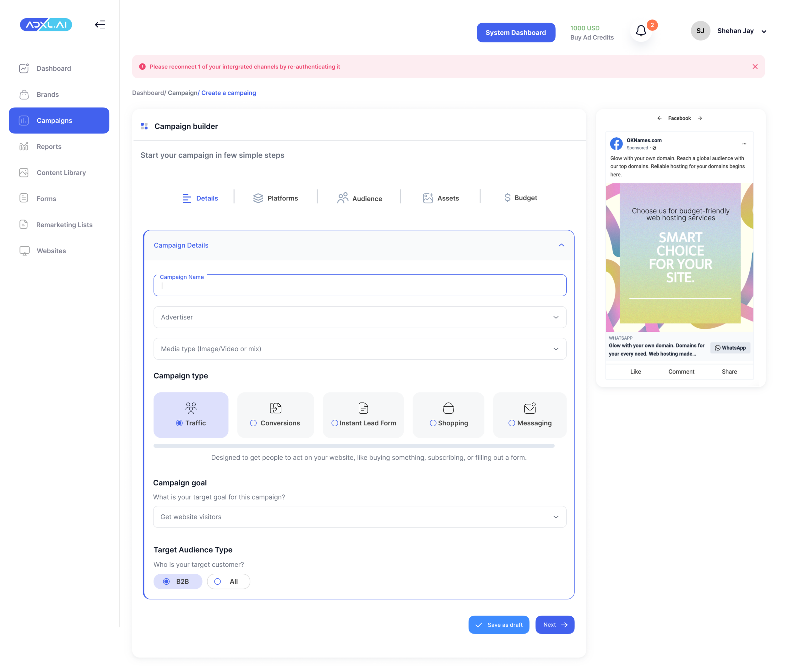The height and width of the screenshot is (672, 804).
Task: Go to previous platform preview arrow
Action: pos(659,118)
